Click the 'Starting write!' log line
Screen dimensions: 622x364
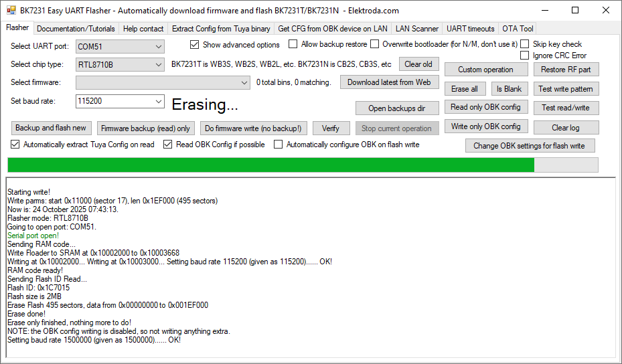(x=29, y=192)
